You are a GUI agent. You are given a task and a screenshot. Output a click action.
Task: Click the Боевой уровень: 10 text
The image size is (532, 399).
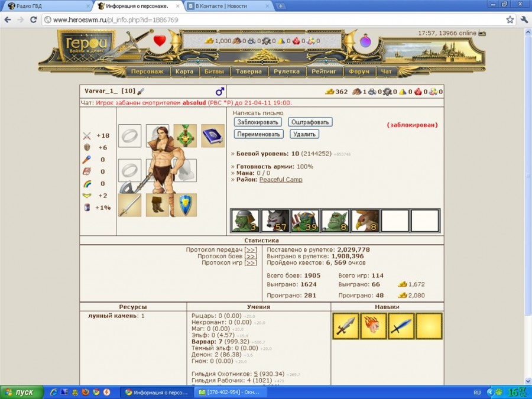(268, 154)
